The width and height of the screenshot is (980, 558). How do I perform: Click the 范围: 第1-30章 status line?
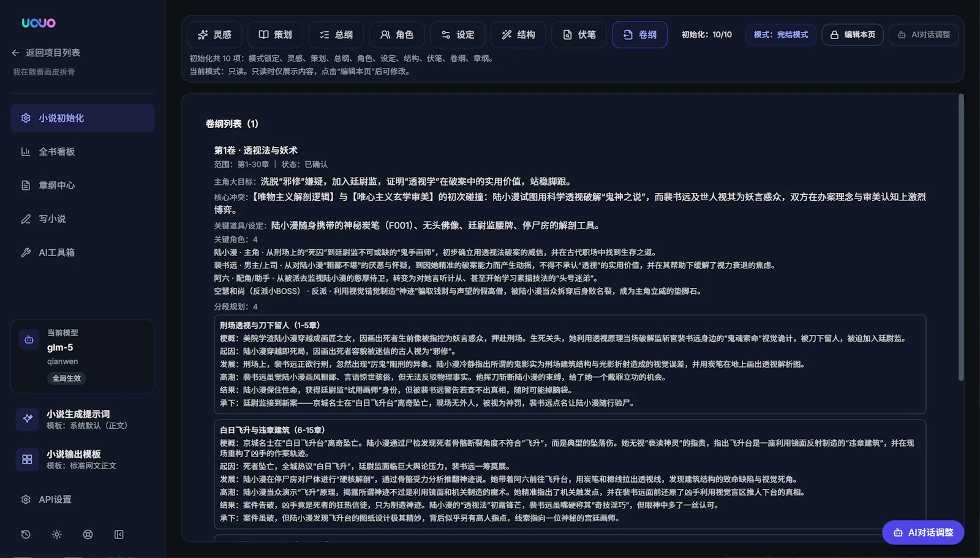click(x=271, y=165)
